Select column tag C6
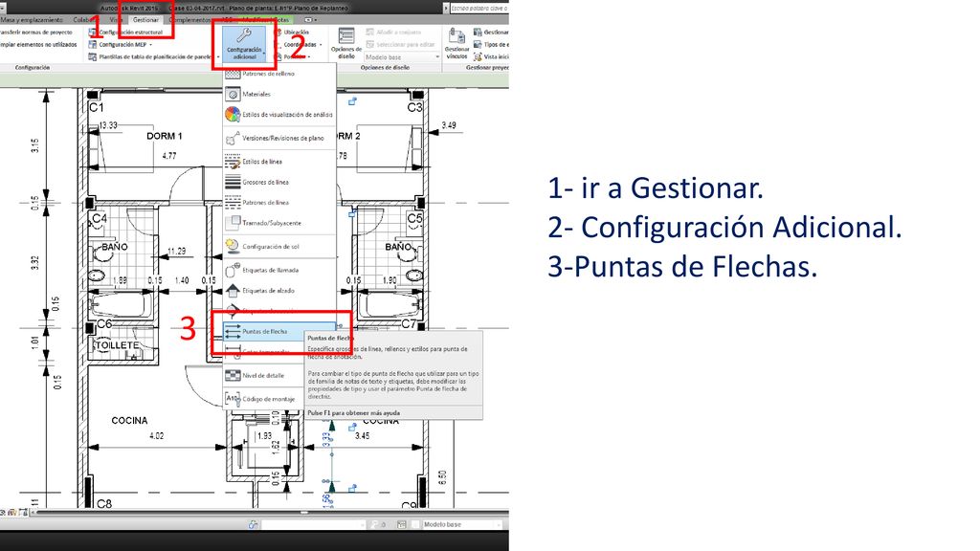The image size is (980, 551). coord(104,324)
